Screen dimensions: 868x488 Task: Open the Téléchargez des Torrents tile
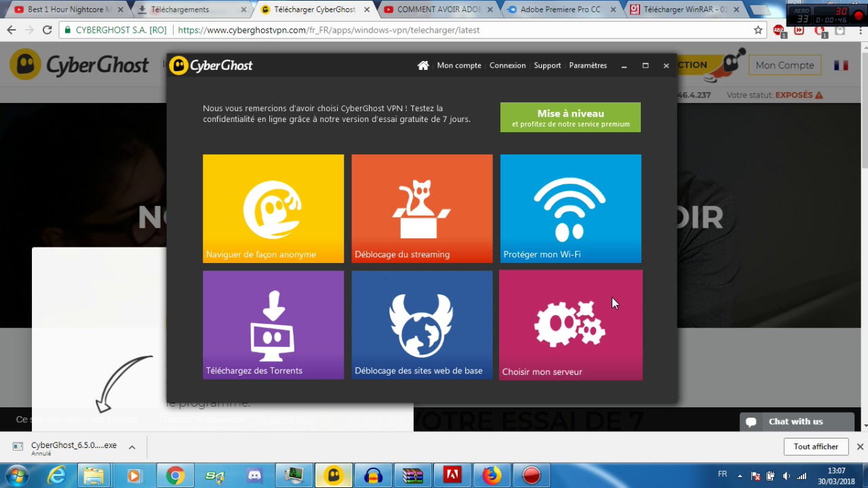[273, 325]
